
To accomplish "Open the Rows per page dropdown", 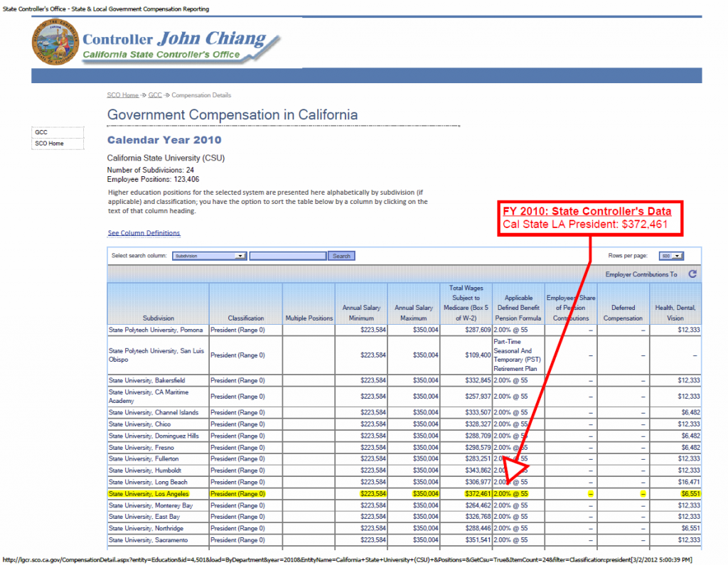I will click(x=671, y=256).
